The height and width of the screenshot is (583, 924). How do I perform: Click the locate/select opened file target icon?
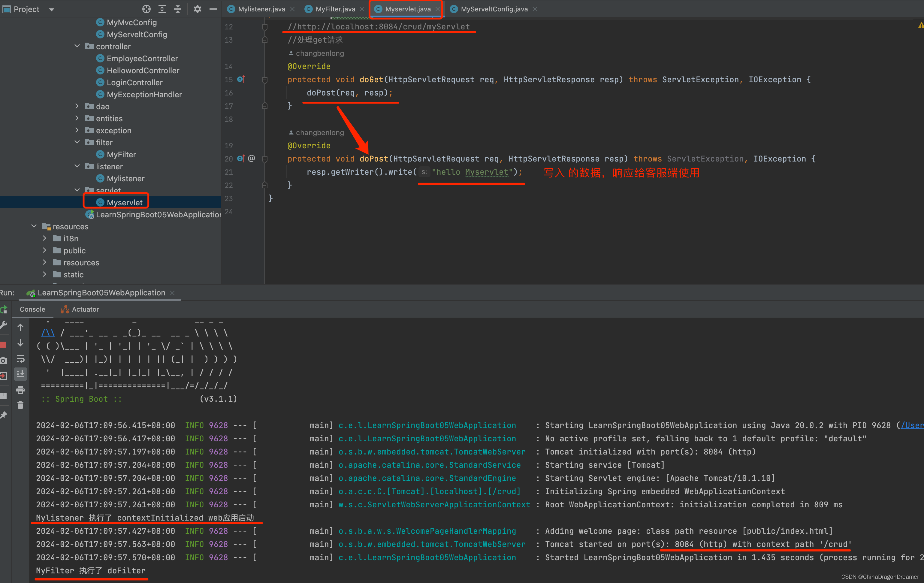point(146,9)
